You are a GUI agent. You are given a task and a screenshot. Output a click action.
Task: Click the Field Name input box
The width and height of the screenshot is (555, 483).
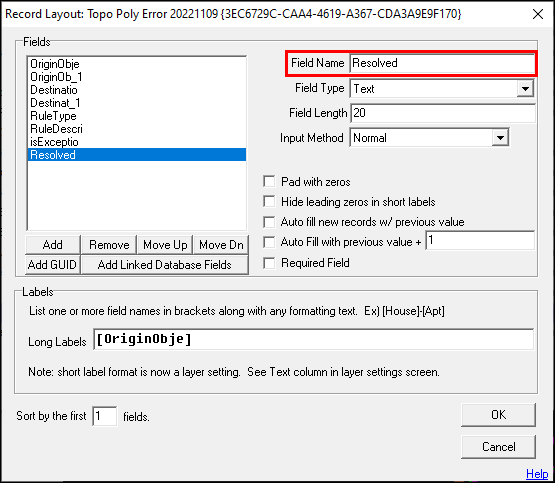(442, 63)
